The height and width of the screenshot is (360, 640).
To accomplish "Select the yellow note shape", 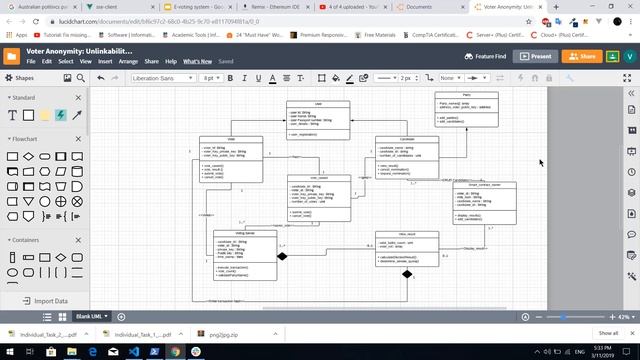I will coord(44,115).
